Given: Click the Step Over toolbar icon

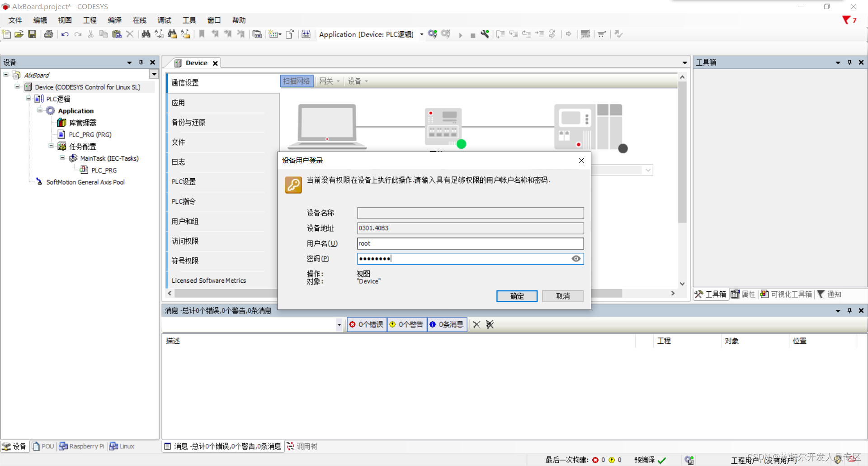Looking at the screenshot, I should pos(500,34).
